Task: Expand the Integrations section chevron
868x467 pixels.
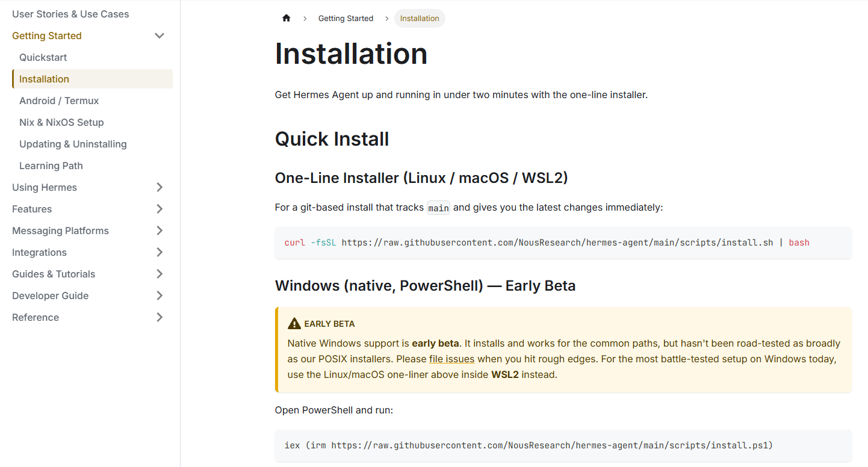Action: click(160, 252)
